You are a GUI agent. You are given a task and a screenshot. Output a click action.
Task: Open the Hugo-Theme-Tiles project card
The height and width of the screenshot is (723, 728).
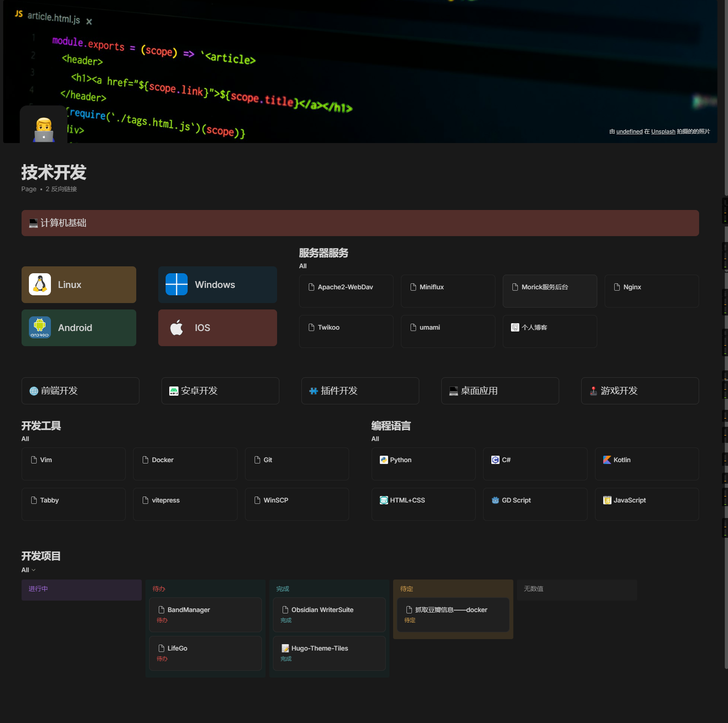pyautogui.click(x=329, y=652)
